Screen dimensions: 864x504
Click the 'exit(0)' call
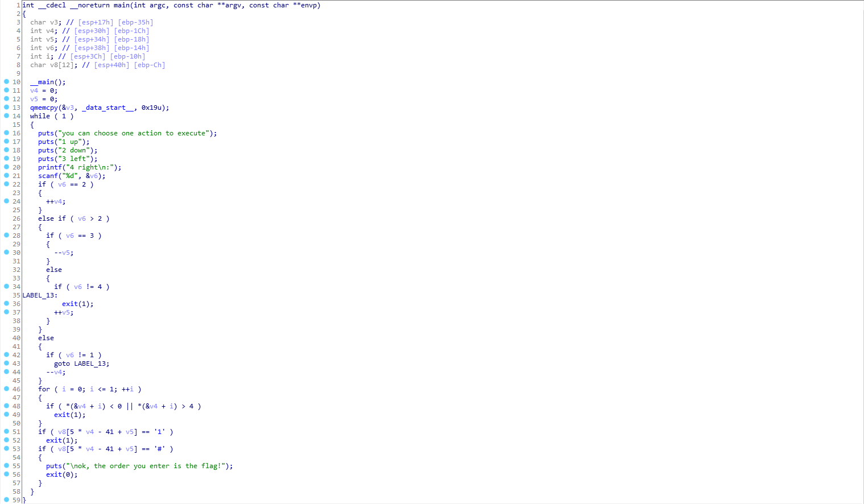(x=60, y=474)
